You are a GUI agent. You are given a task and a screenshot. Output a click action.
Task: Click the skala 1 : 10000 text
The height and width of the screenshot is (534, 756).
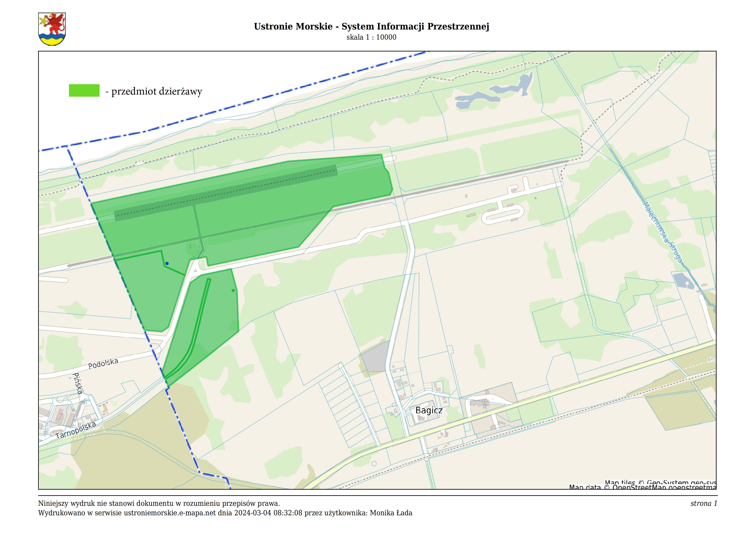point(371,37)
